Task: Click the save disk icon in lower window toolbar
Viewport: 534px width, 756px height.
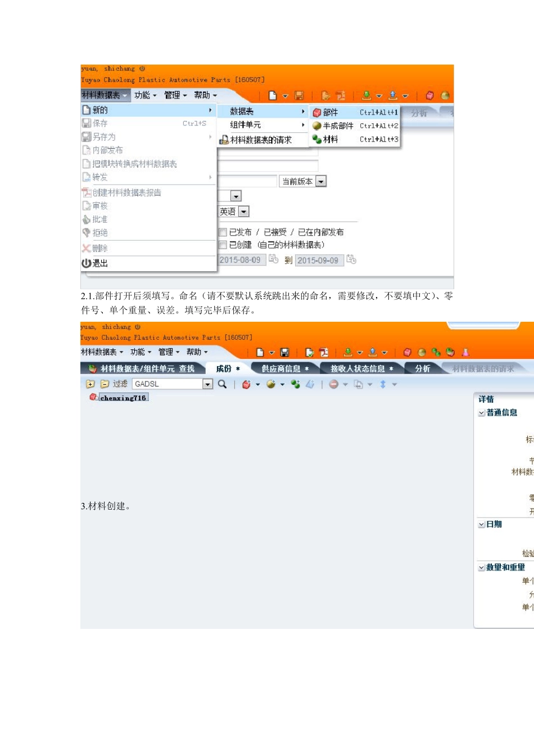Action: click(x=285, y=353)
